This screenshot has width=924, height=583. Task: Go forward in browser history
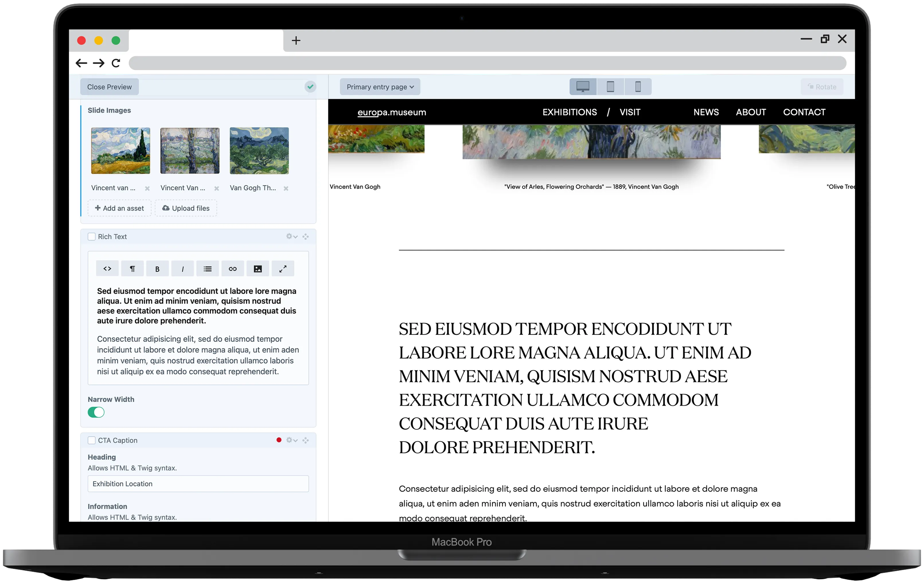[x=99, y=63]
